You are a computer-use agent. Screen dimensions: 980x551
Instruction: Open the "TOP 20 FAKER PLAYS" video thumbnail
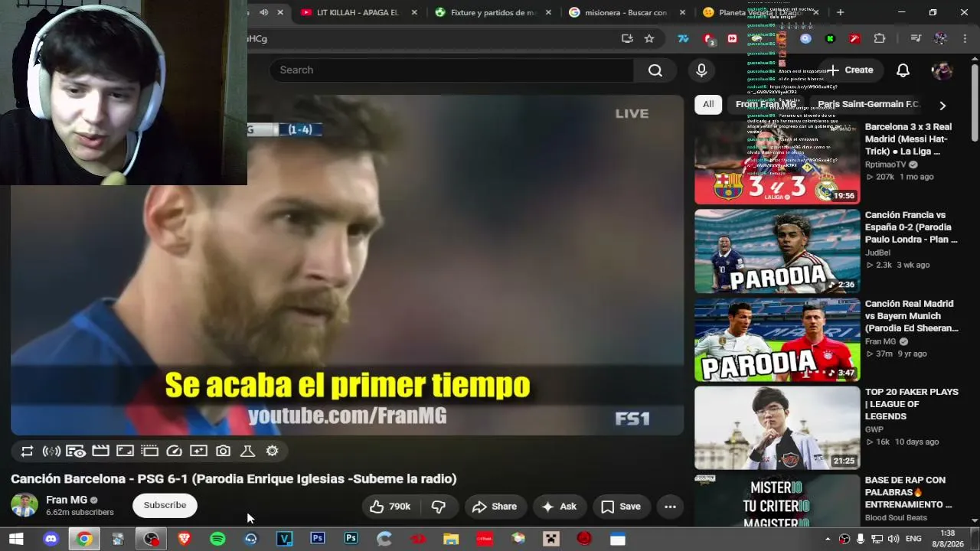coord(777,428)
